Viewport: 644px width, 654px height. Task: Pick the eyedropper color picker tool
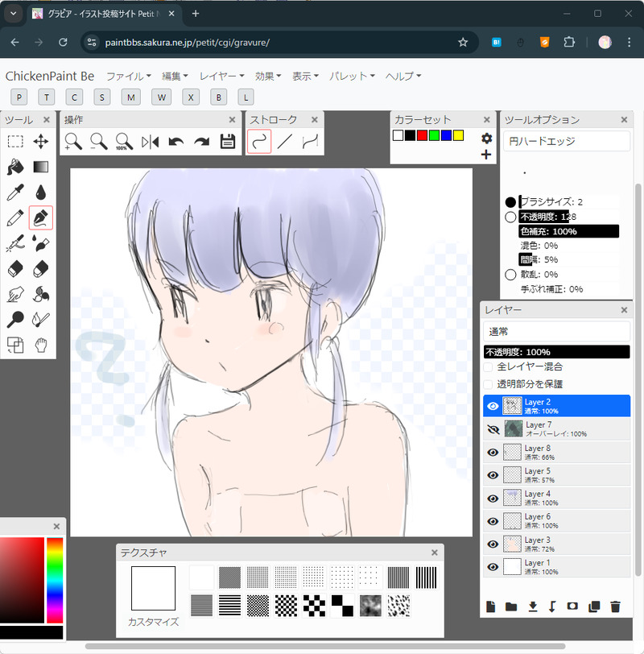point(15,192)
